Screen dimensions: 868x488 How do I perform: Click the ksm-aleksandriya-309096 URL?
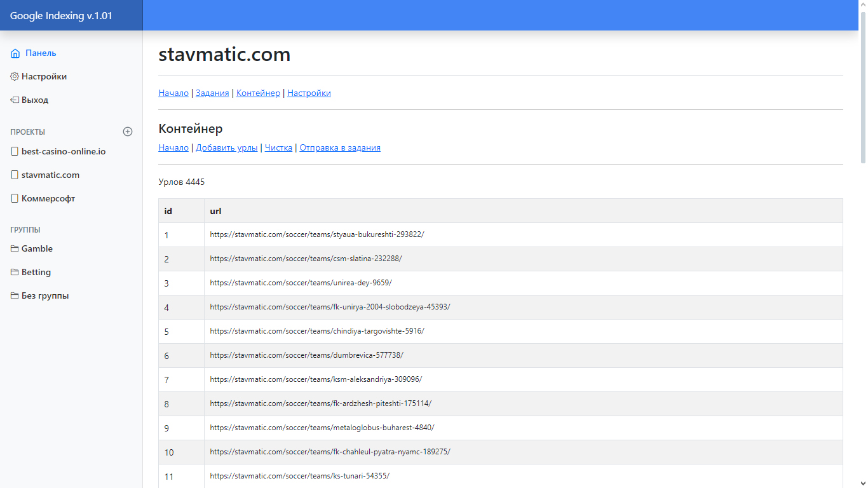pyautogui.click(x=316, y=379)
